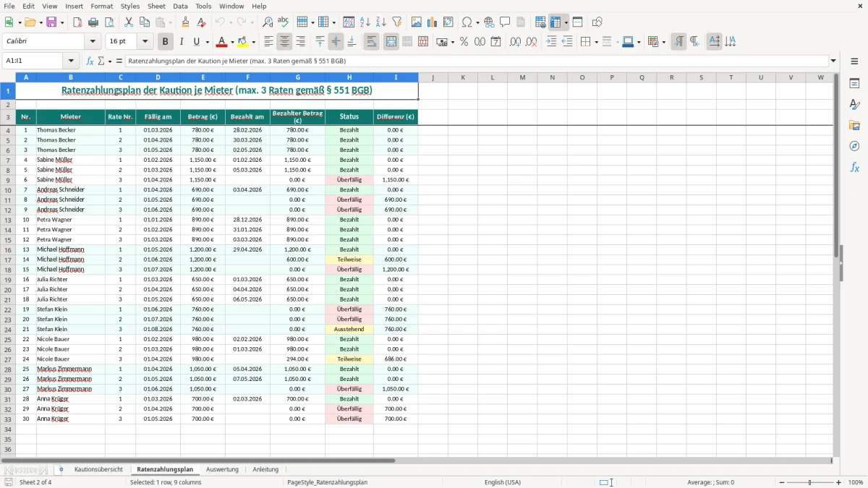Select column H header
868x488 pixels.
[349, 77]
